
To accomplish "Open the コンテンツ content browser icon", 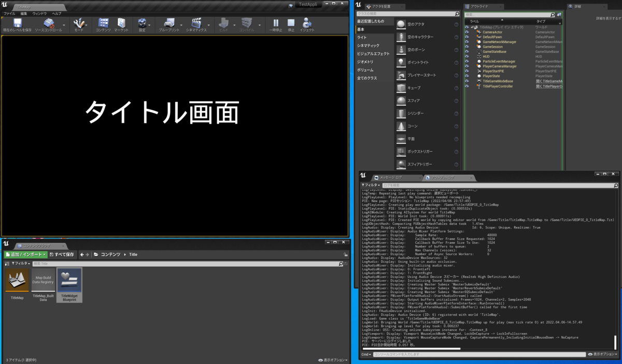I will 103,25.
